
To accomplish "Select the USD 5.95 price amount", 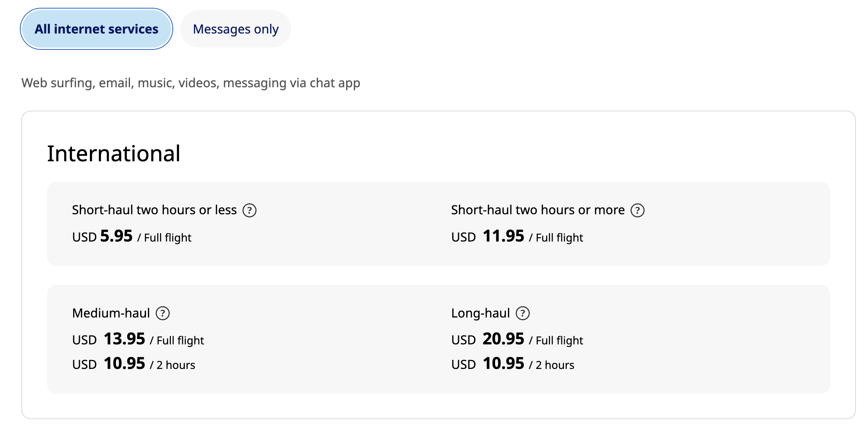I will click(116, 236).
